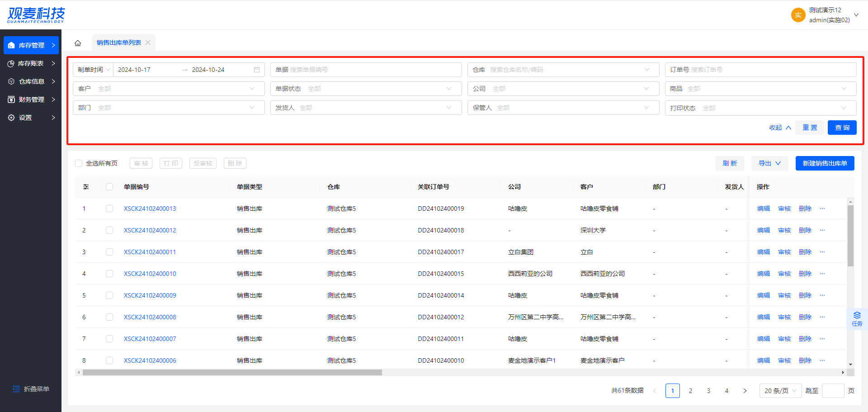Open the 打印状态 filter dropdown
This screenshot has width=868, height=412.
point(761,108)
